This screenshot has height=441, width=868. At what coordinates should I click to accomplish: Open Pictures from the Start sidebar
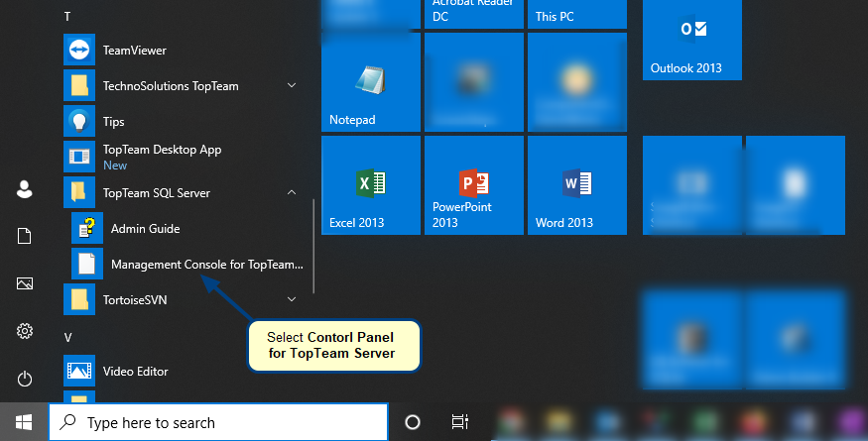[x=25, y=283]
